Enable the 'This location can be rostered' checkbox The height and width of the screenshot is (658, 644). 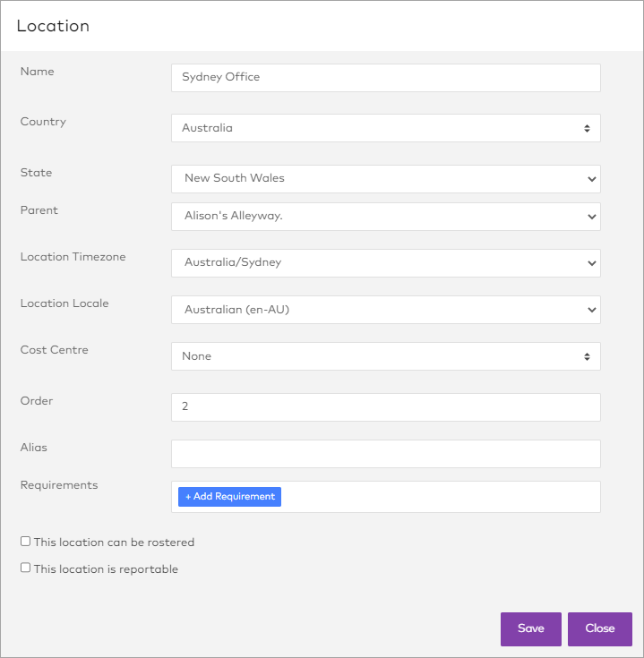point(26,542)
